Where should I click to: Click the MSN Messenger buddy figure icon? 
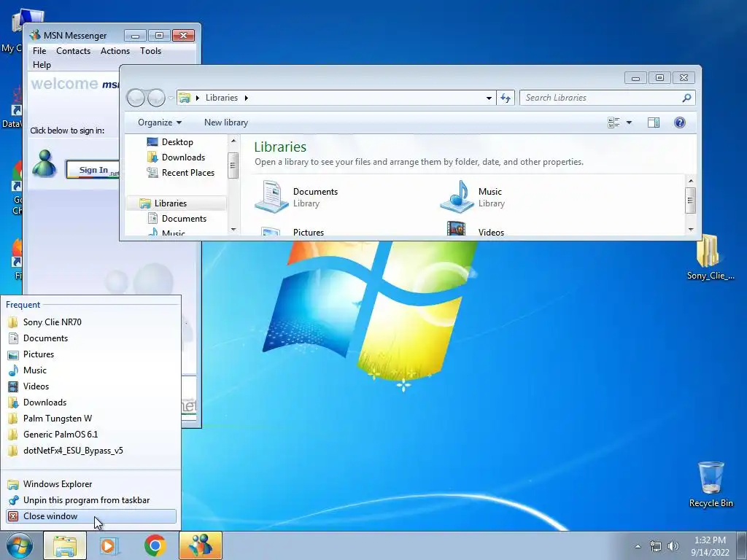click(44, 163)
